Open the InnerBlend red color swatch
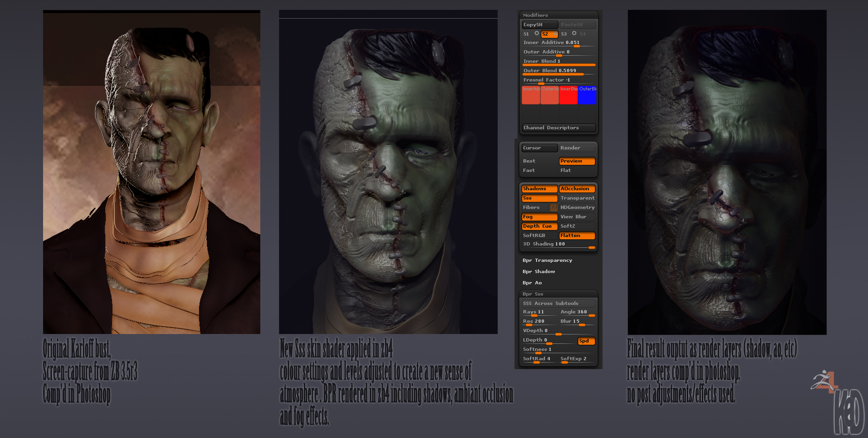868x438 pixels. (x=568, y=95)
